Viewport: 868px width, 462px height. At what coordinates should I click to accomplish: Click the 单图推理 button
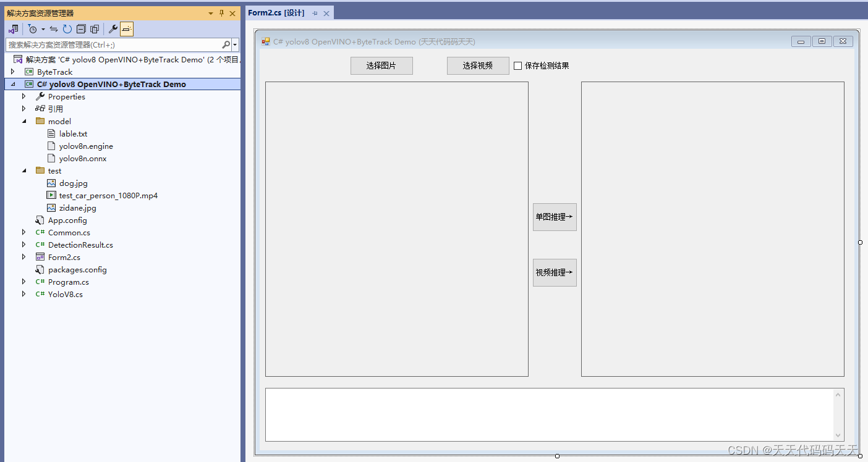[555, 217]
